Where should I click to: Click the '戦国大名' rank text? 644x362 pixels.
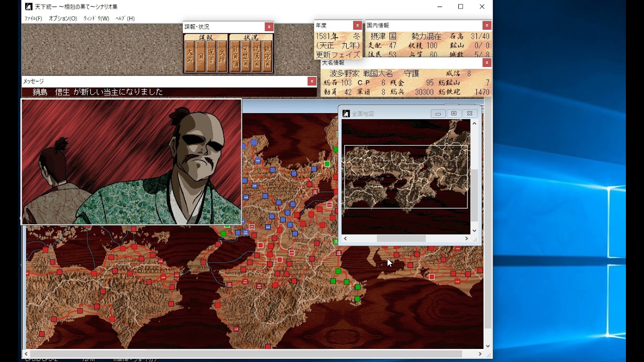[x=378, y=73]
